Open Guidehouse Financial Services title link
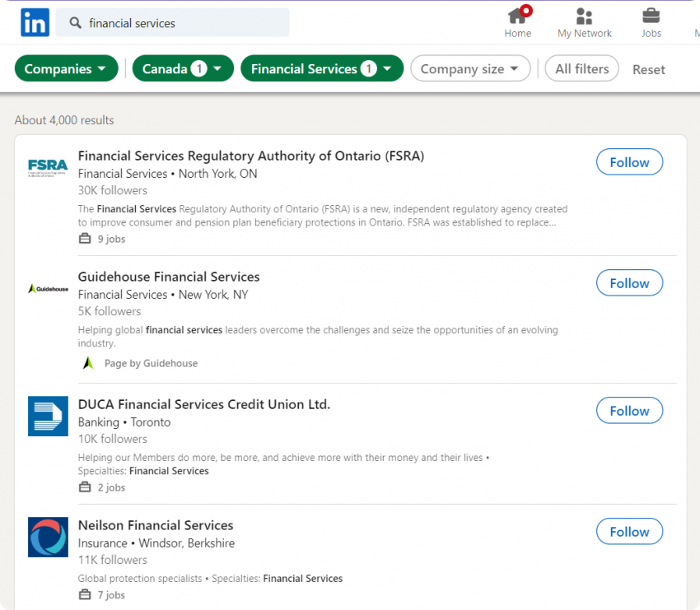Viewport: 700px width, 610px height. [169, 277]
